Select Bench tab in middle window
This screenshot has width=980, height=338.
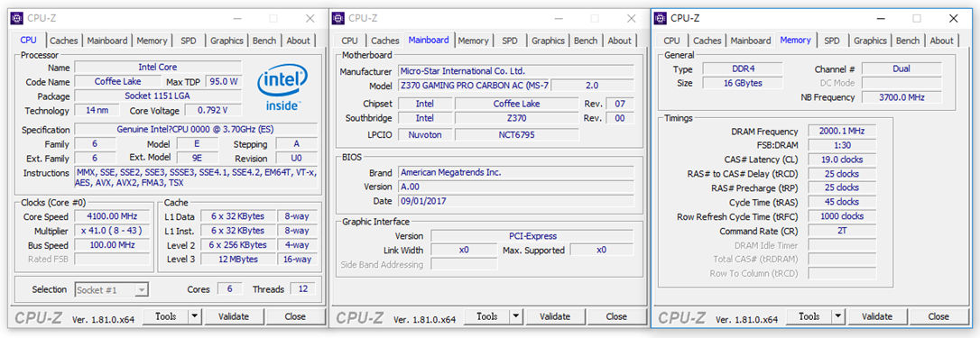point(586,41)
